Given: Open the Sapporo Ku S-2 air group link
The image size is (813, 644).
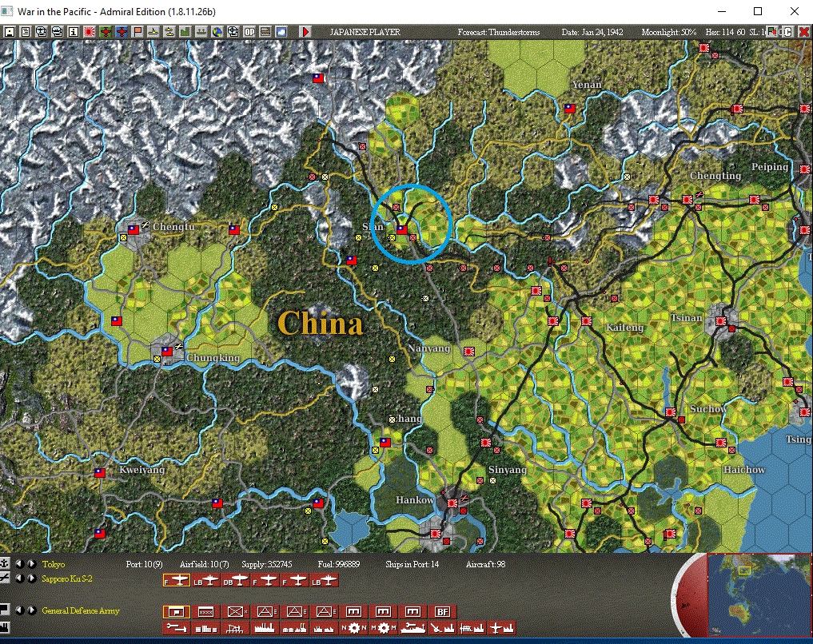Looking at the screenshot, I should 67,578.
